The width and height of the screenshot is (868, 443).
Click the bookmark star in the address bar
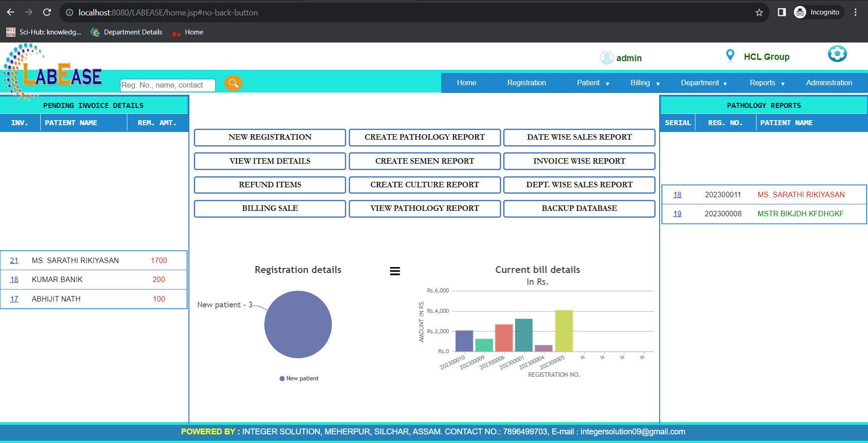pyautogui.click(x=759, y=12)
